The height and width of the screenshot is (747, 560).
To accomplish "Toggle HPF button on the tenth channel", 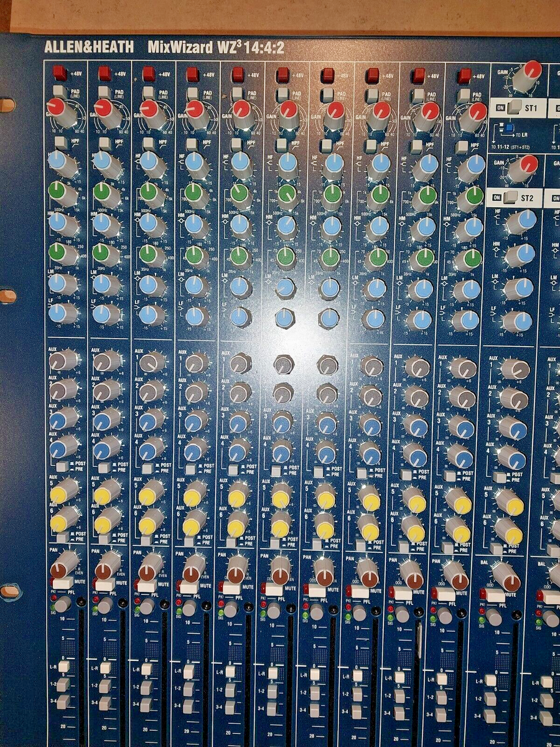I will (460, 148).
